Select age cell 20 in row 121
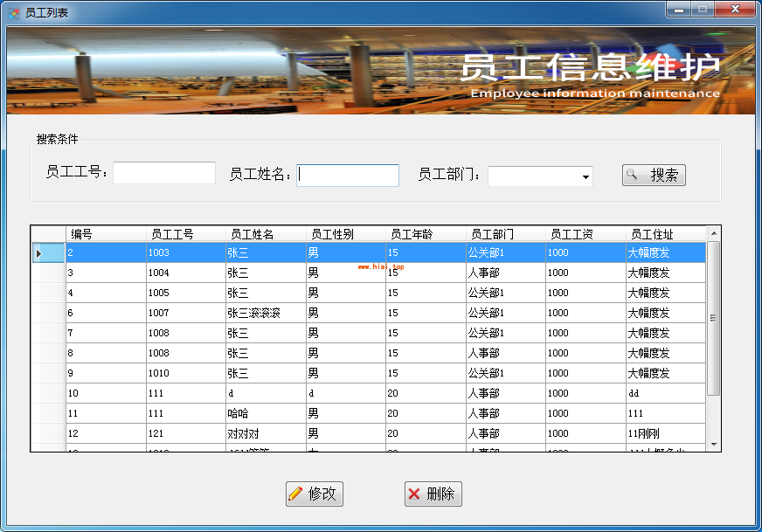The height and width of the screenshot is (532, 762). point(426,433)
